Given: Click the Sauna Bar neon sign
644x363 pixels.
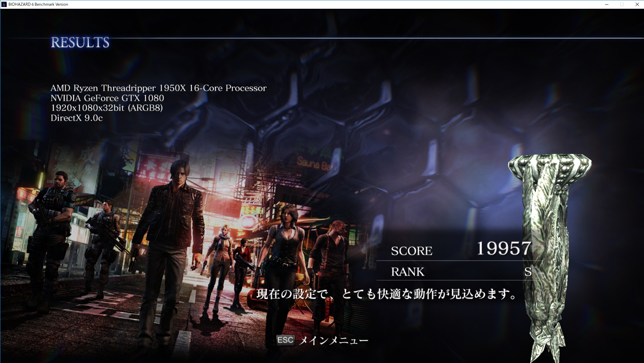Looking at the screenshot, I should (312, 164).
